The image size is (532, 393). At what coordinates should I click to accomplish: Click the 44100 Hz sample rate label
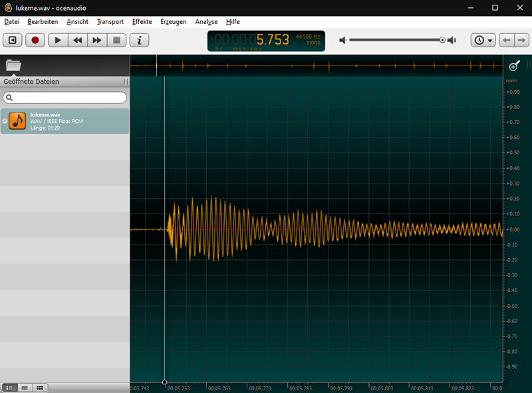pos(308,37)
